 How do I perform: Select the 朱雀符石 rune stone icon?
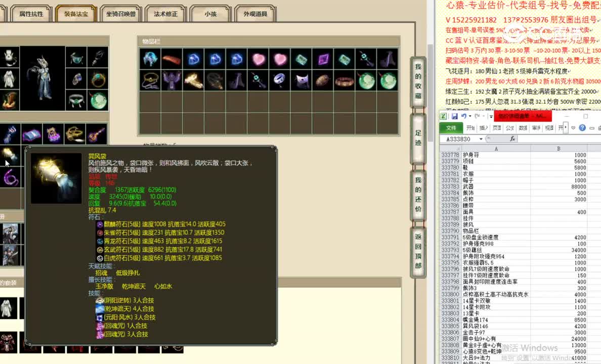(x=100, y=233)
